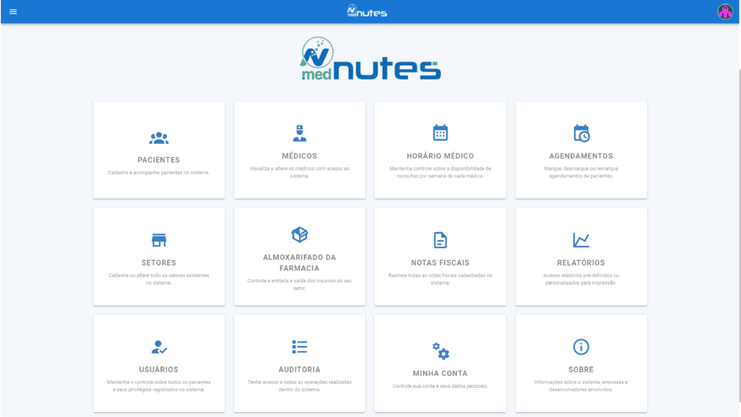Open the AUDITORIA card title
Viewport: 741px width, 417px height.
coord(299,370)
